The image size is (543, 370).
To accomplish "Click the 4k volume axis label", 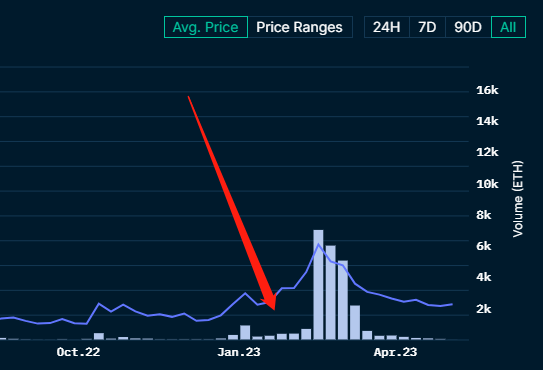I will 484,277.
